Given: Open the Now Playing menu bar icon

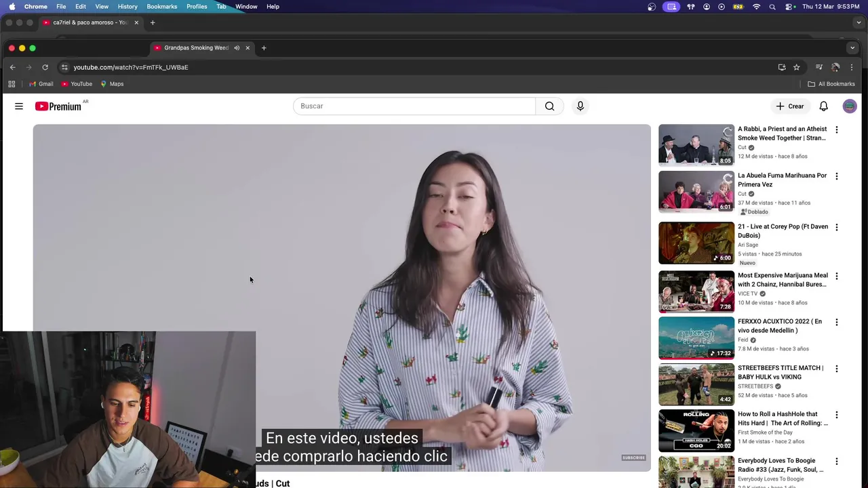Looking at the screenshot, I should (722, 7).
